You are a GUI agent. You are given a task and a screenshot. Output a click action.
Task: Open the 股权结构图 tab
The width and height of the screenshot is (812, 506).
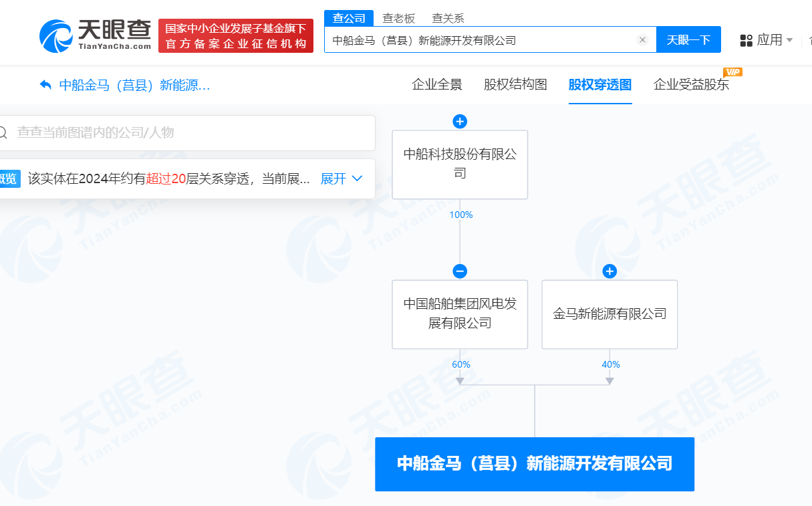click(x=515, y=85)
